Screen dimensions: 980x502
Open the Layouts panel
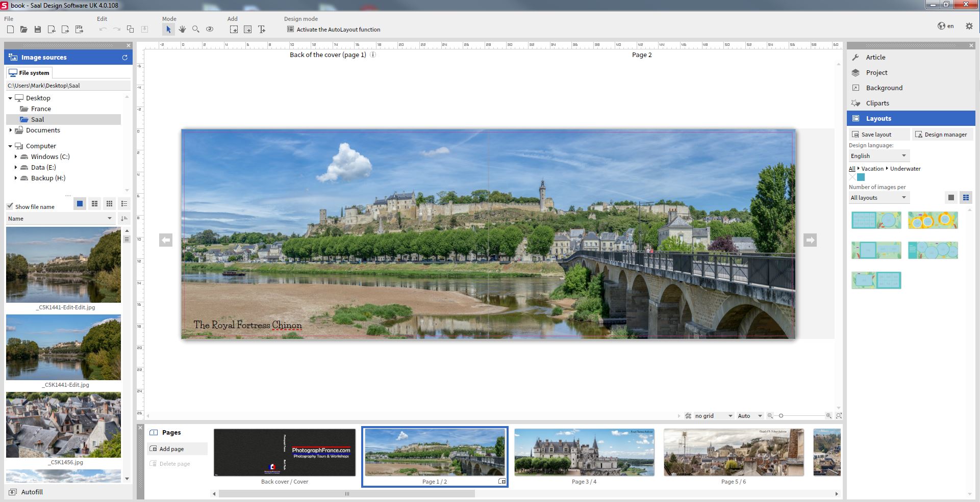click(911, 118)
